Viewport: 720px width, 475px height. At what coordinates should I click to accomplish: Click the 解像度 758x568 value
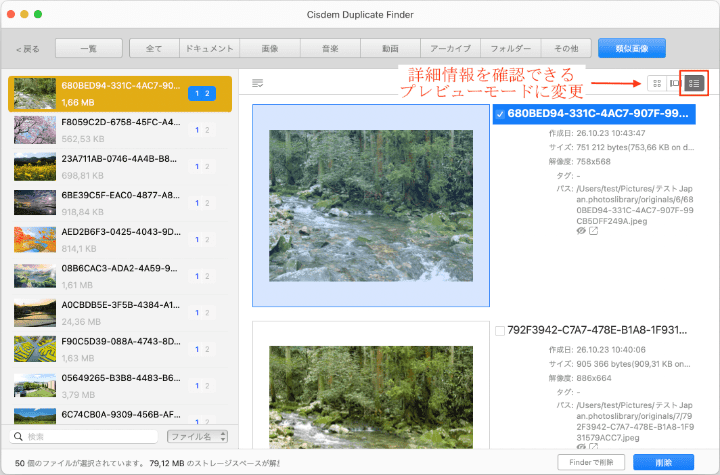pos(594,162)
